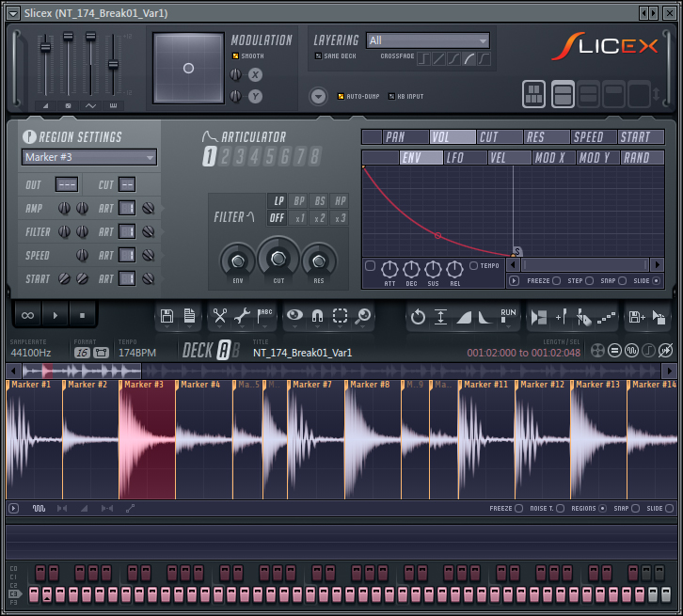Toggle the KB Input checkbox
This screenshot has height=616, width=683.
(x=391, y=96)
